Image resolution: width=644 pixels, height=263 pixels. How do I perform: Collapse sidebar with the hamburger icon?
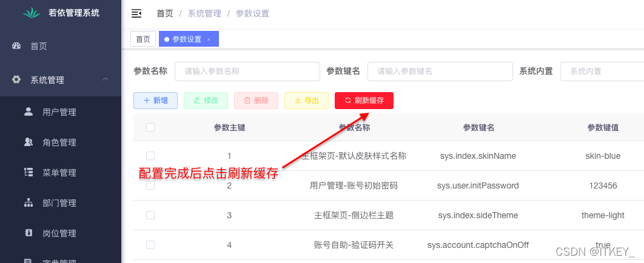(x=136, y=13)
